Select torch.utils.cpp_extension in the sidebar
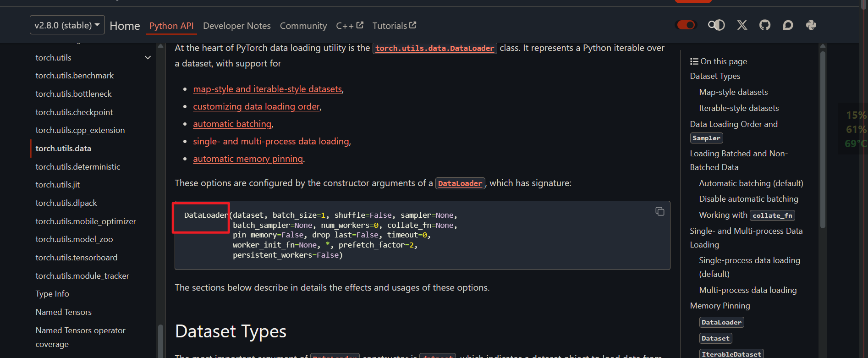 pyautogui.click(x=80, y=130)
